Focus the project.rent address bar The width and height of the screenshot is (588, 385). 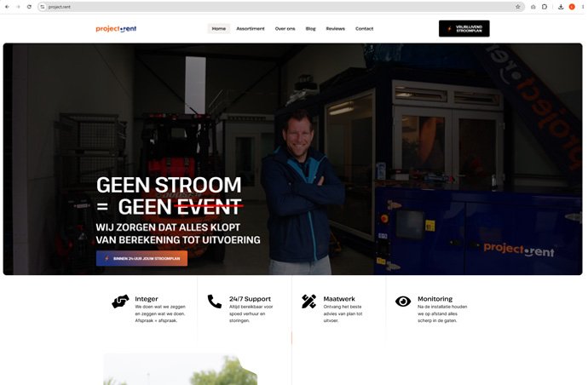[278, 7]
